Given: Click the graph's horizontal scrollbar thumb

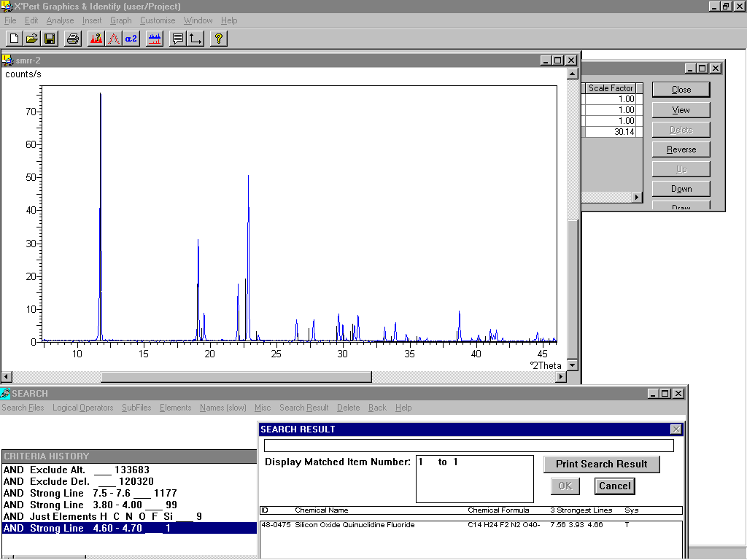Looking at the screenshot, I should coord(236,377).
